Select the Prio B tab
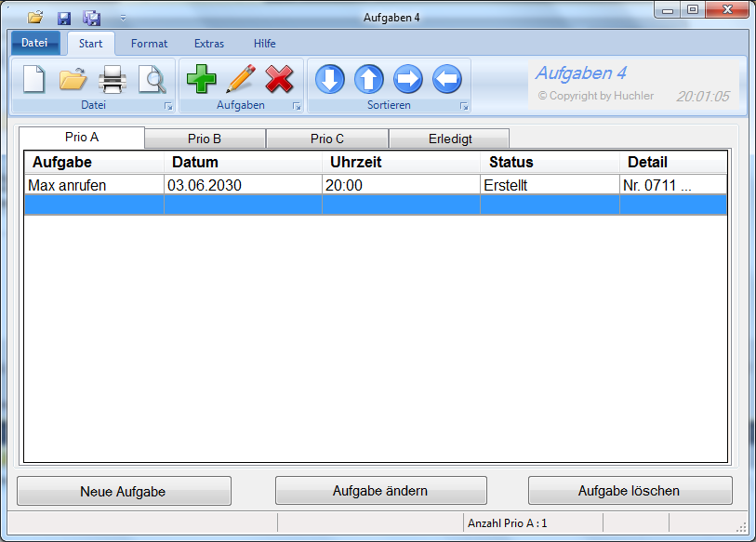756x542 pixels. (205, 139)
